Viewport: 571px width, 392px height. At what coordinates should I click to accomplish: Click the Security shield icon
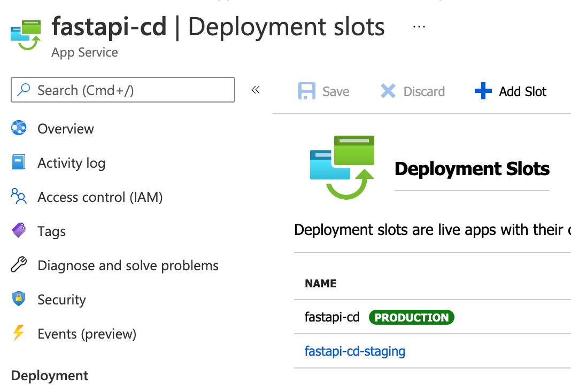click(19, 299)
